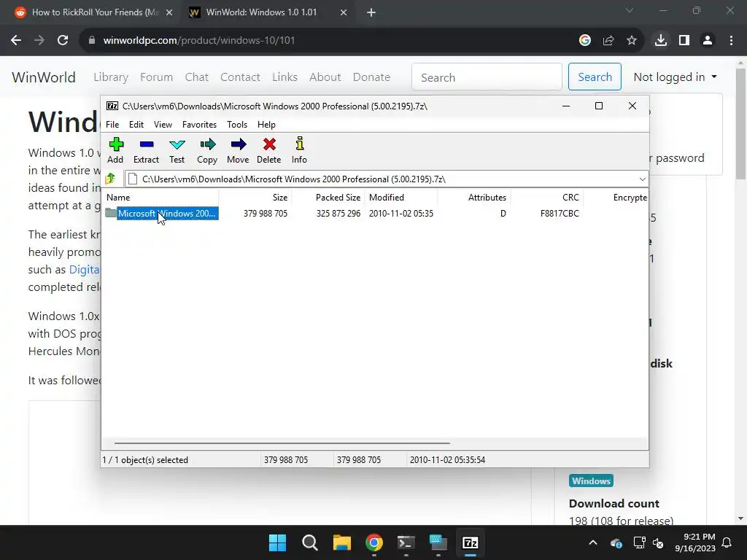Open the Tools menu
Viewport: 747px width, 560px height.
click(237, 124)
